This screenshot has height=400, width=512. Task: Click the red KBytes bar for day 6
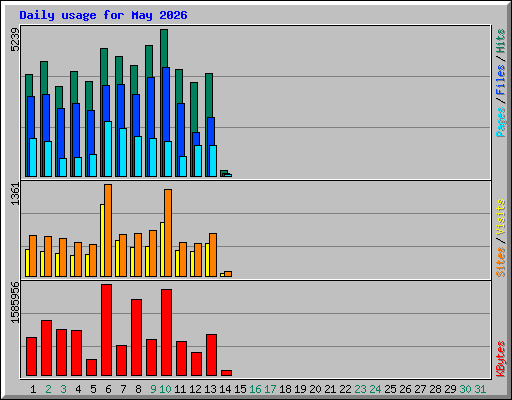pos(106,330)
